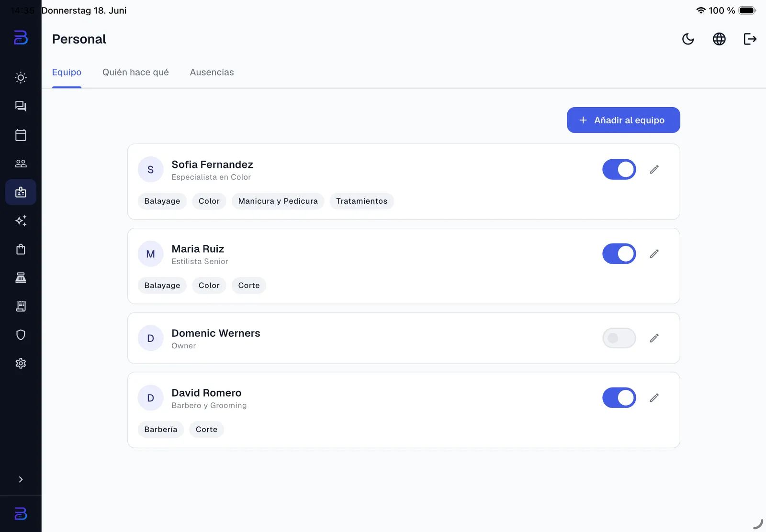Edit Maria Ruiz with the pencil icon
766x532 pixels.
coord(654,254)
